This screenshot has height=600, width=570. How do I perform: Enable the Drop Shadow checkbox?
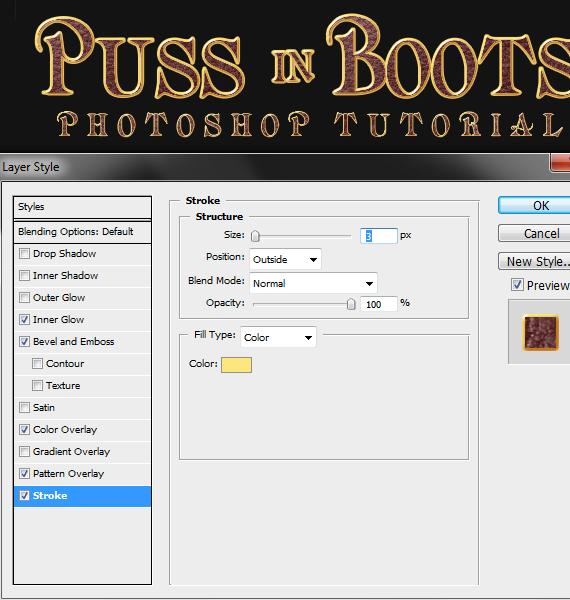point(24,254)
